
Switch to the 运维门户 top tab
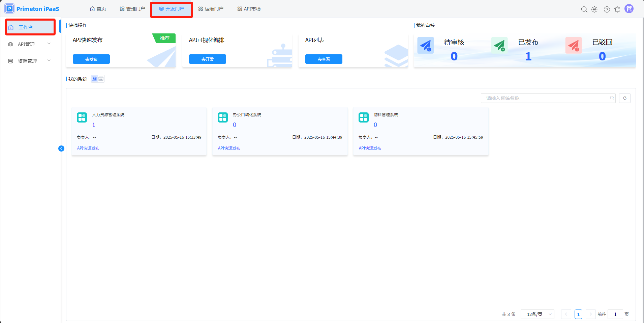[211, 9]
